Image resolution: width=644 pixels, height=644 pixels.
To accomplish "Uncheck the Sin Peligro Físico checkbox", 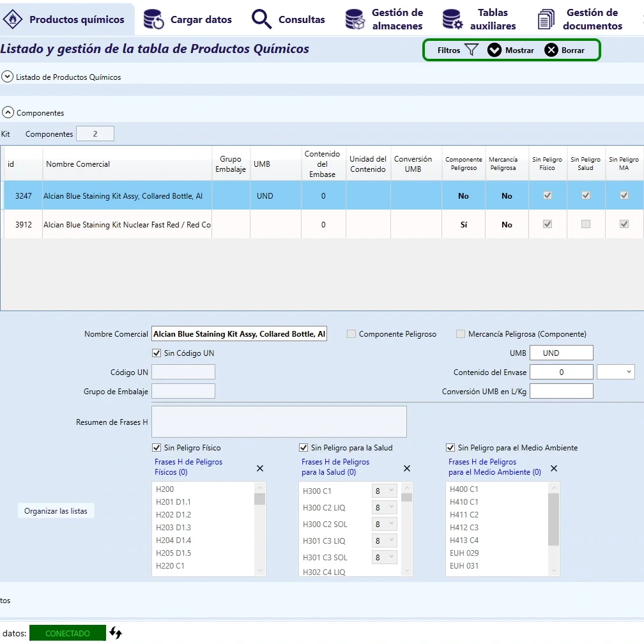I will pyautogui.click(x=157, y=447).
